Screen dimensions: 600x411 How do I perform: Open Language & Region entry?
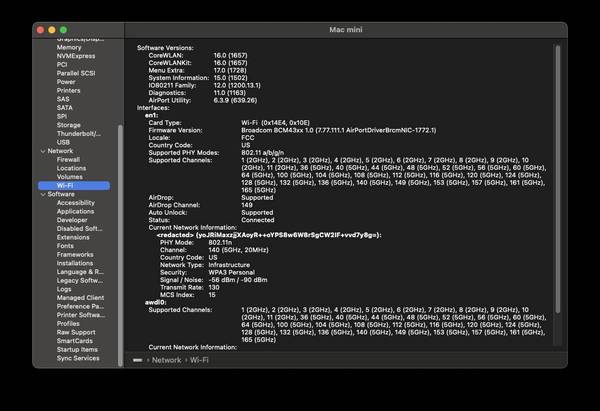coord(80,272)
